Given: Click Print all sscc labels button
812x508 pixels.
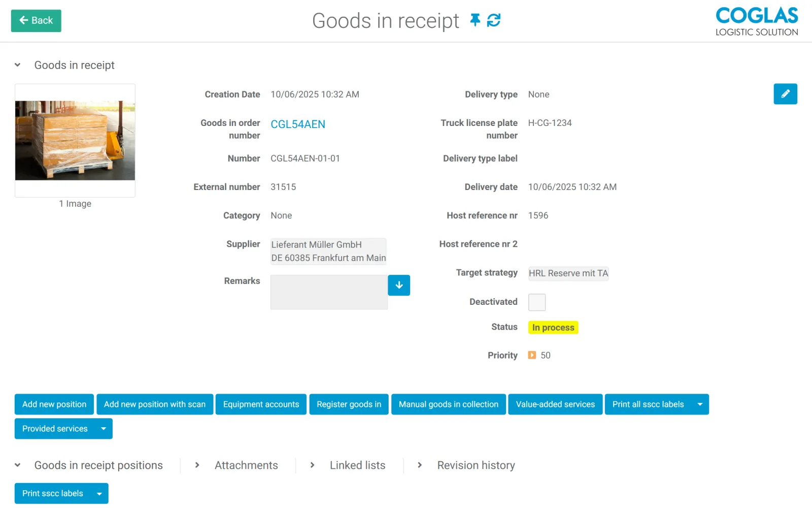Looking at the screenshot, I should click(x=648, y=404).
